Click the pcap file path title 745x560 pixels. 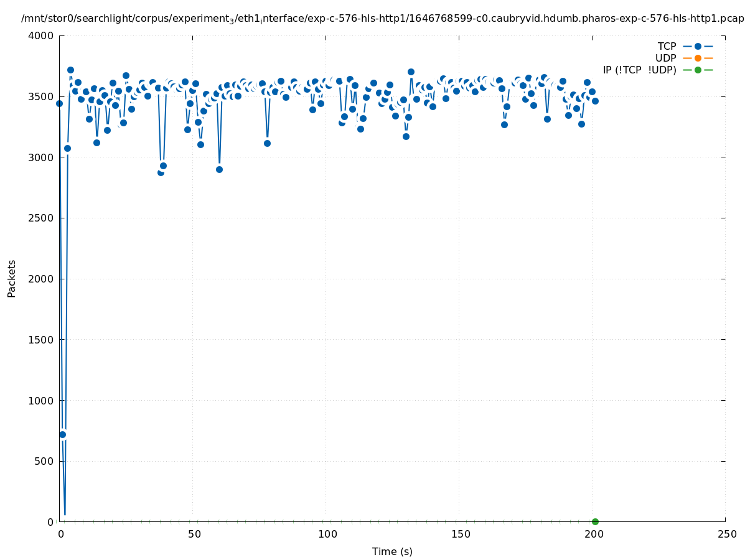[x=382, y=19]
